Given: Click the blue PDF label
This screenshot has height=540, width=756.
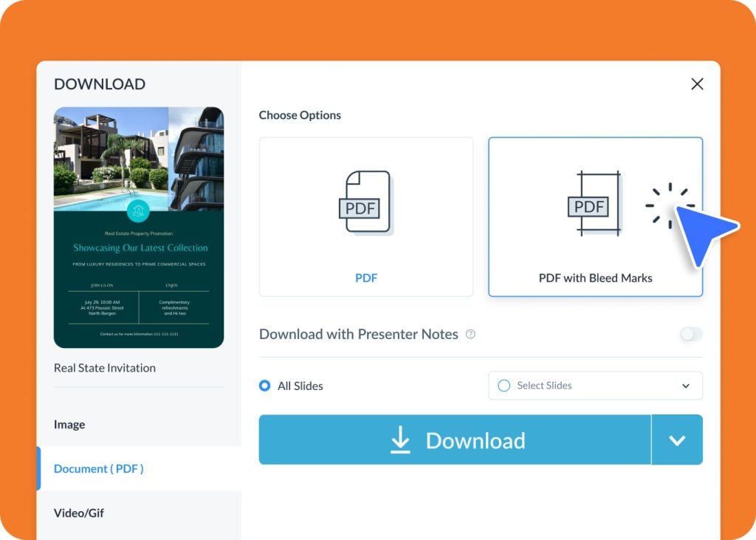Looking at the screenshot, I should point(366,278).
